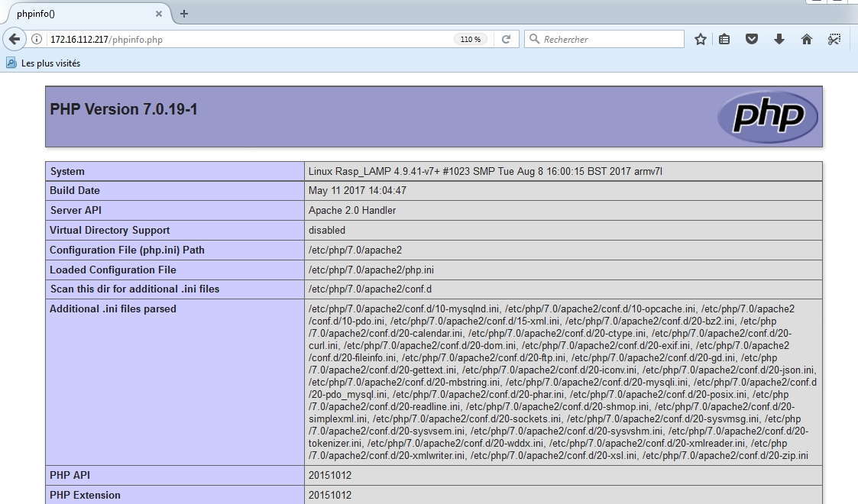Click the PHP Version 7.0.19-1 heading
Image resolution: width=858 pixels, height=504 pixels.
click(124, 109)
